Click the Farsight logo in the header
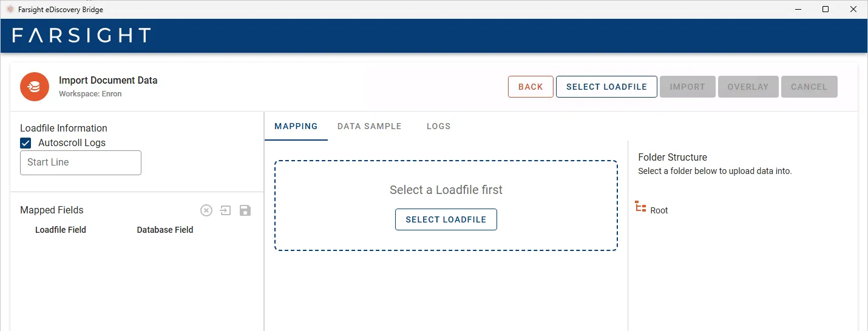The width and height of the screenshot is (868, 331). point(81,35)
